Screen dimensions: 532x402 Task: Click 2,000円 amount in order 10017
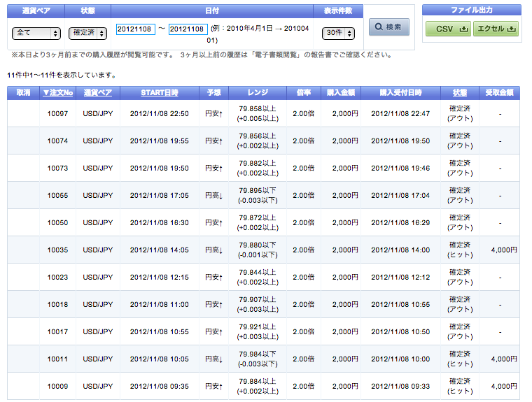345,332
